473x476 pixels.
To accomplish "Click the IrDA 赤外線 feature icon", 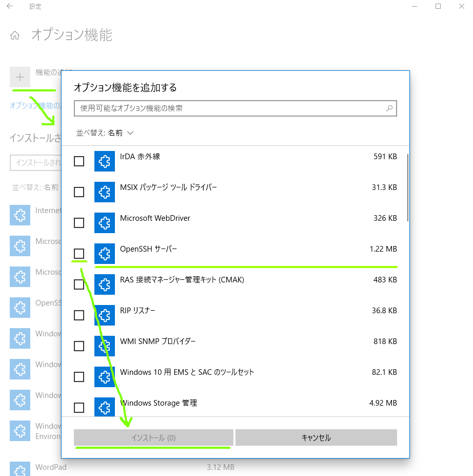I will (105, 161).
